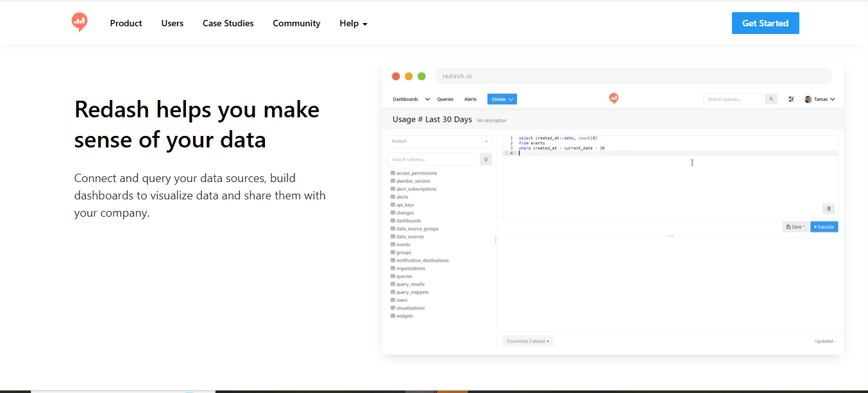Click the green window dot in the demo
This screenshot has width=868, height=393.
(421, 76)
